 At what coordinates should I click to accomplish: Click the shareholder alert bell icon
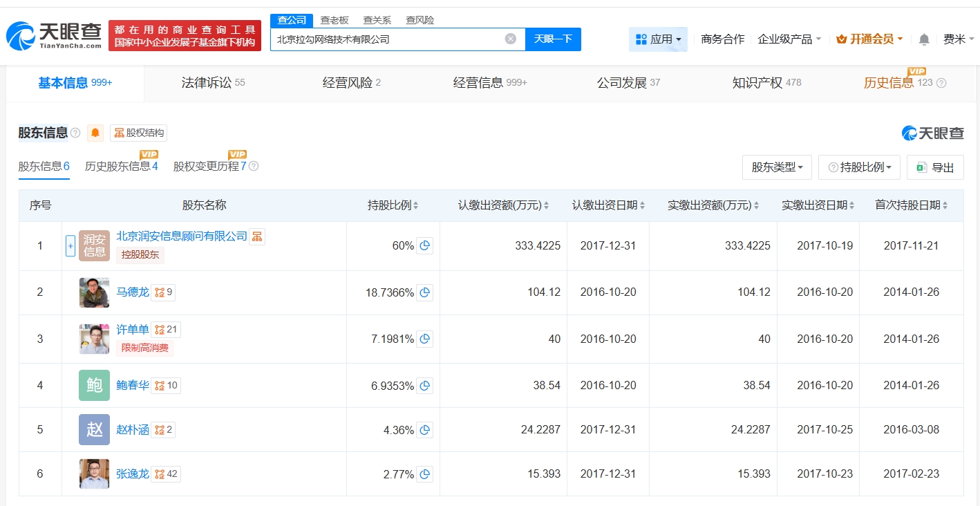[x=95, y=133]
